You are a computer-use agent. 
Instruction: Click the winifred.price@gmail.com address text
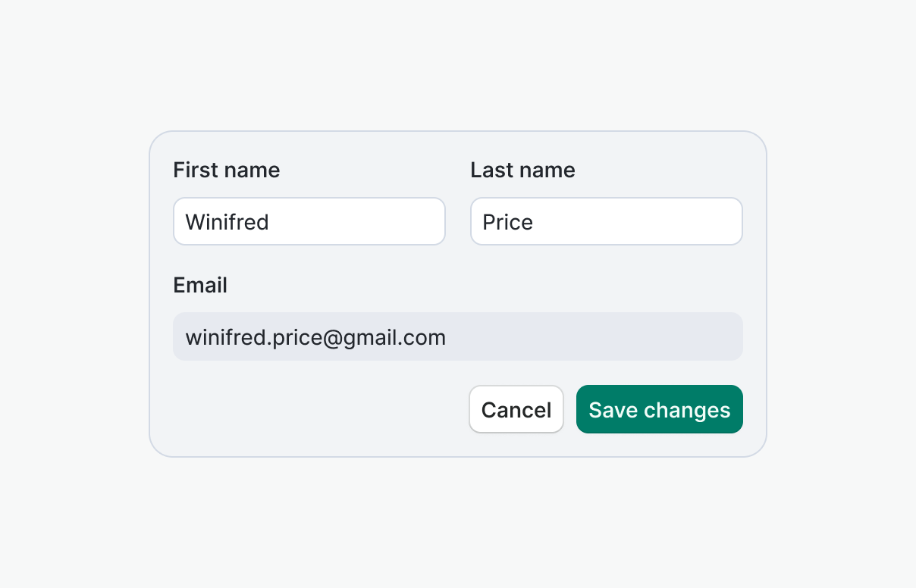click(x=315, y=337)
